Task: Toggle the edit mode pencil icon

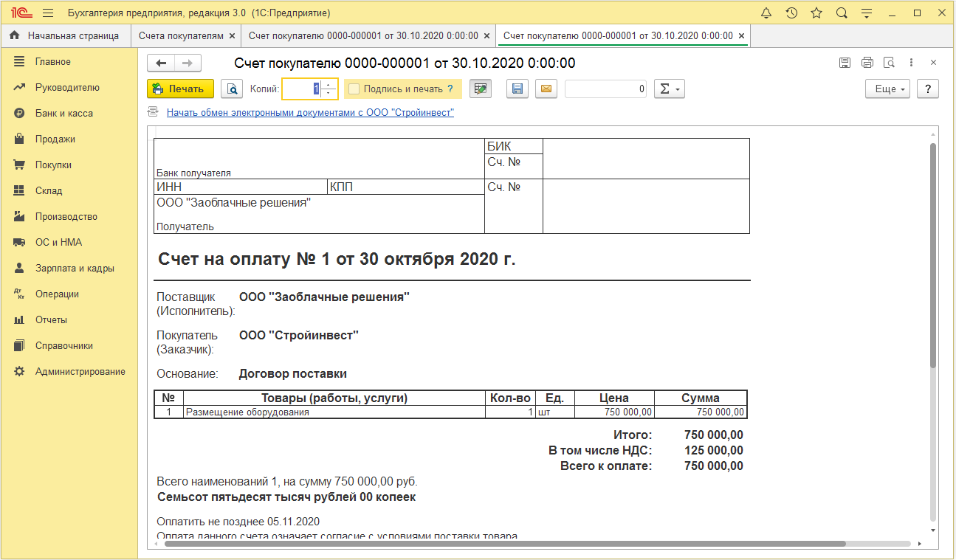Action: click(481, 89)
